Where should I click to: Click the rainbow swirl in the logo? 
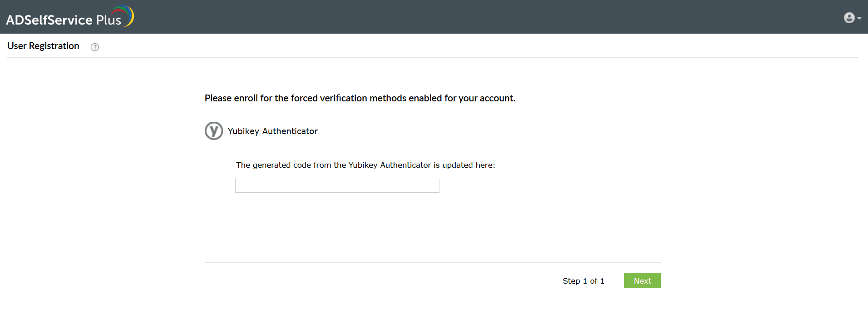coord(122,15)
